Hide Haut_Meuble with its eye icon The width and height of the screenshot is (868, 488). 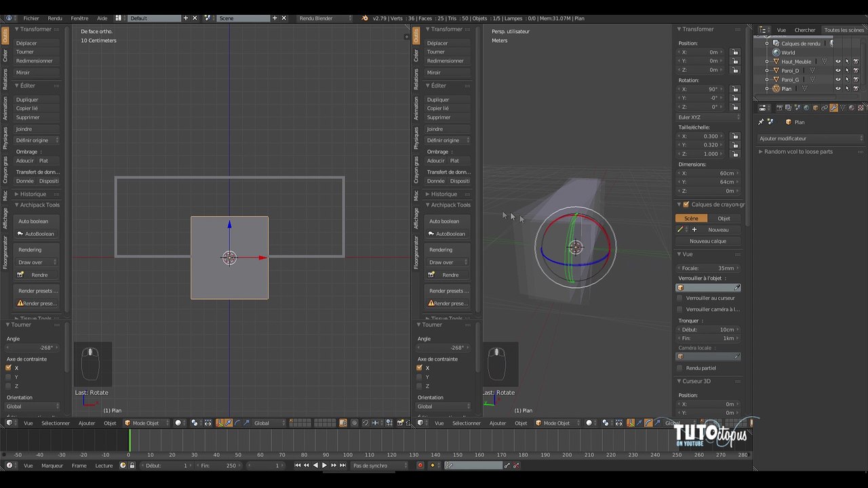[837, 62]
